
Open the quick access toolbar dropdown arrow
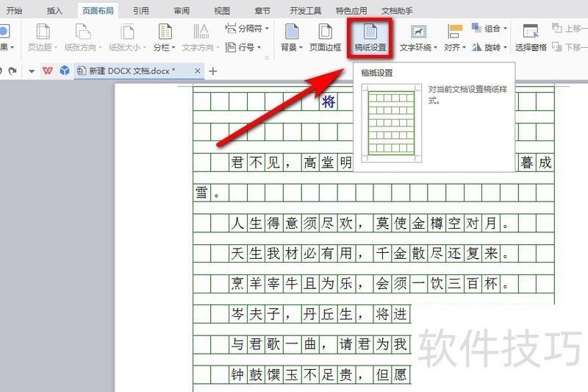tap(32, 71)
